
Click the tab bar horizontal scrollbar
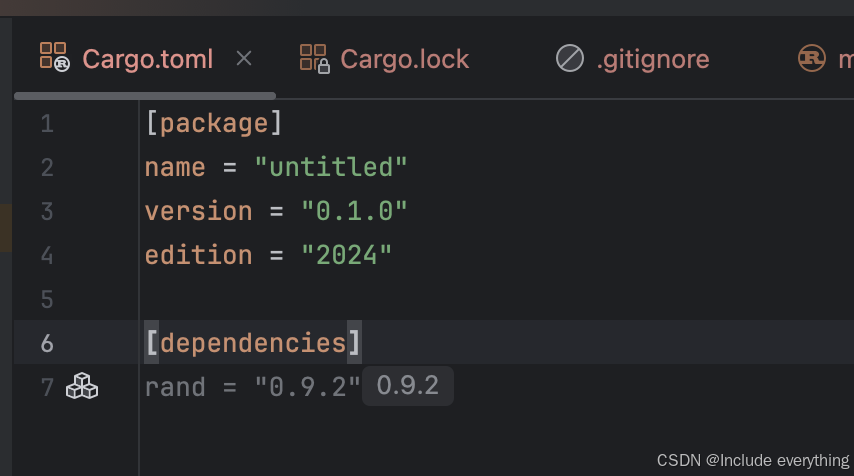(x=145, y=96)
